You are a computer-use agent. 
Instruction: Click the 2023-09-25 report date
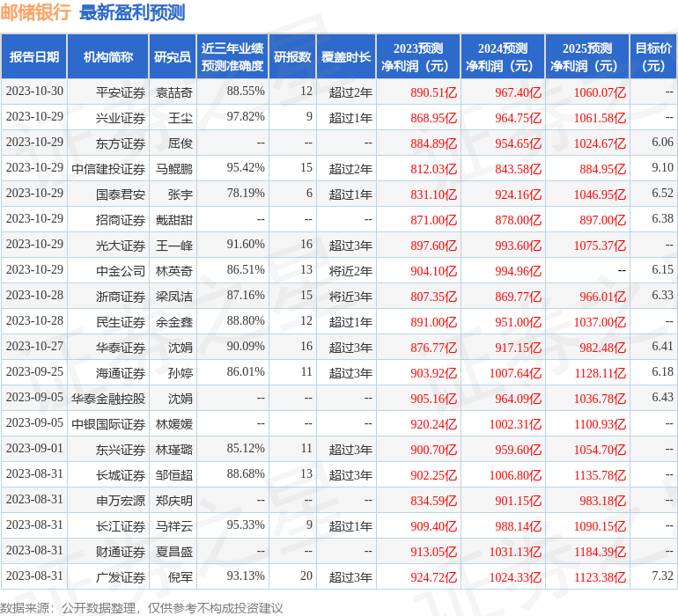pos(34,371)
